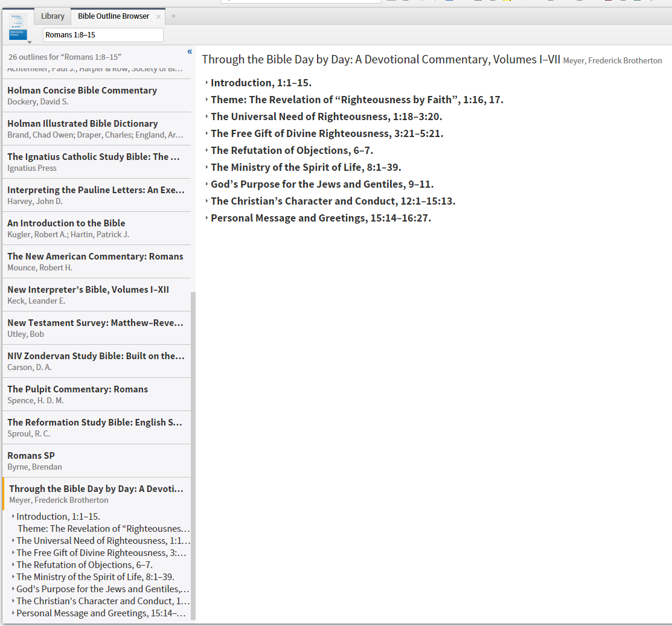
Task: Open New Testament Survey: Matthew–Revelation outline
Action: 97,328
